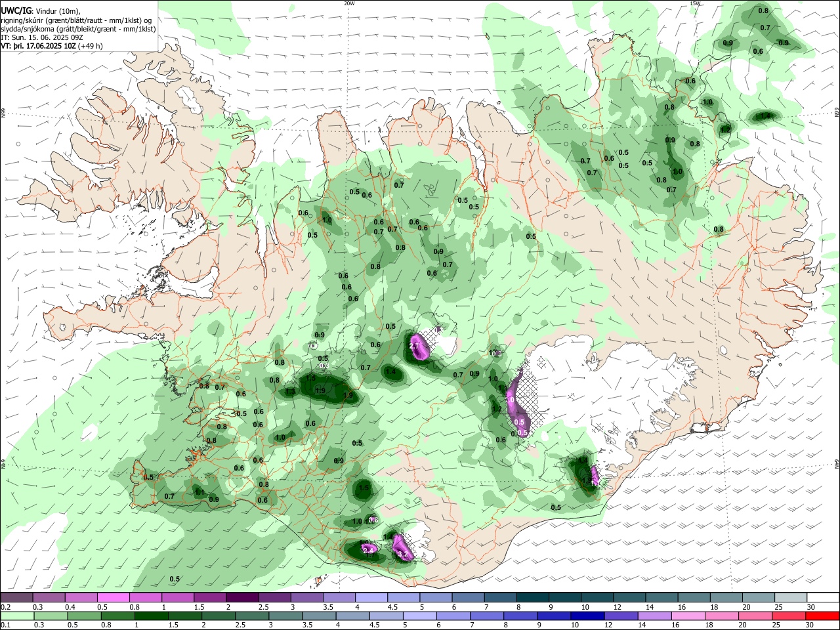Click the '2.7' snow value on map
840x630 pixels.
coord(414,345)
